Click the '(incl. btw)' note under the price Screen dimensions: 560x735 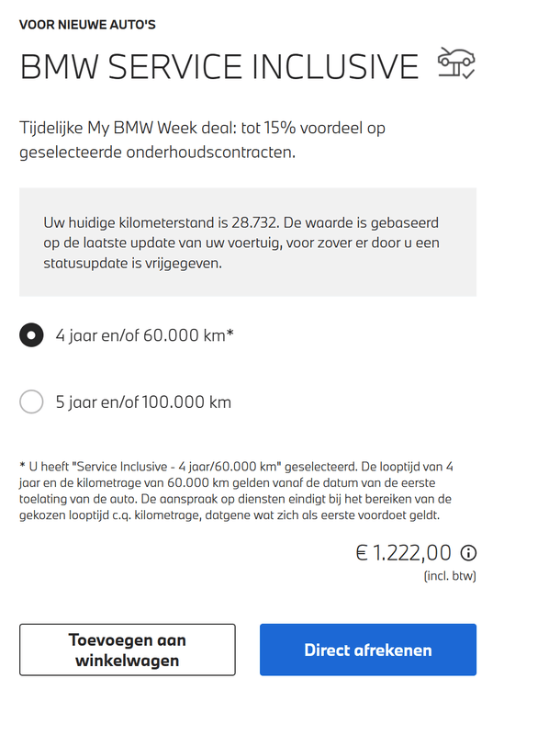pyautogui.click(x=450, y=576)
